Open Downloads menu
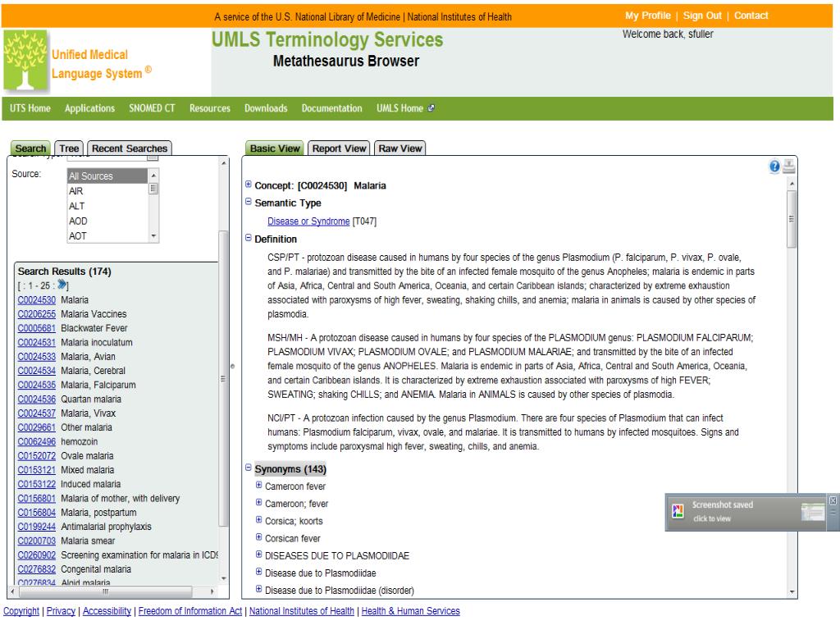 pos(267,108)
